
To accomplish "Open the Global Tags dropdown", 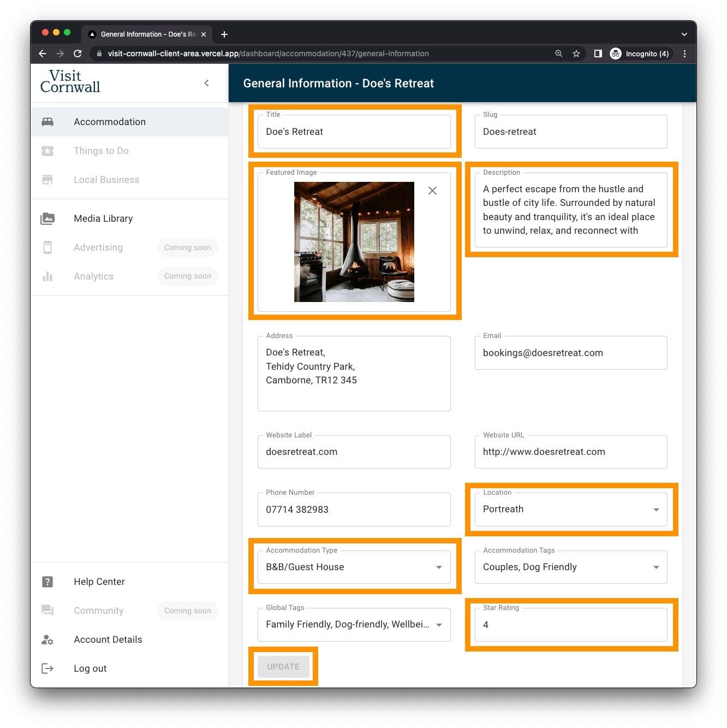I will point(439,625).
